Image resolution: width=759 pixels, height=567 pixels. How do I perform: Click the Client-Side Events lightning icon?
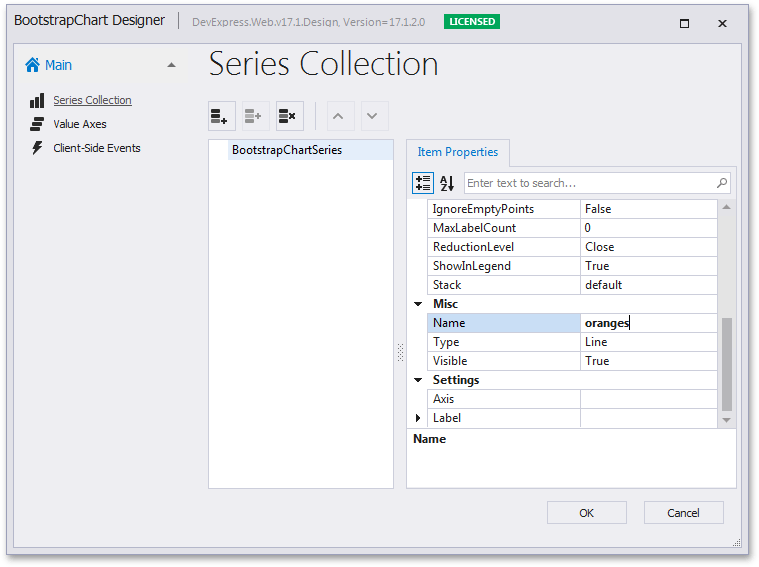click(x=37, y=148)
